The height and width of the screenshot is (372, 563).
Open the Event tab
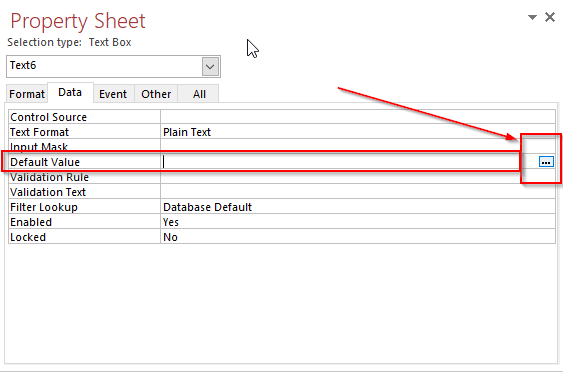[113, 94]
